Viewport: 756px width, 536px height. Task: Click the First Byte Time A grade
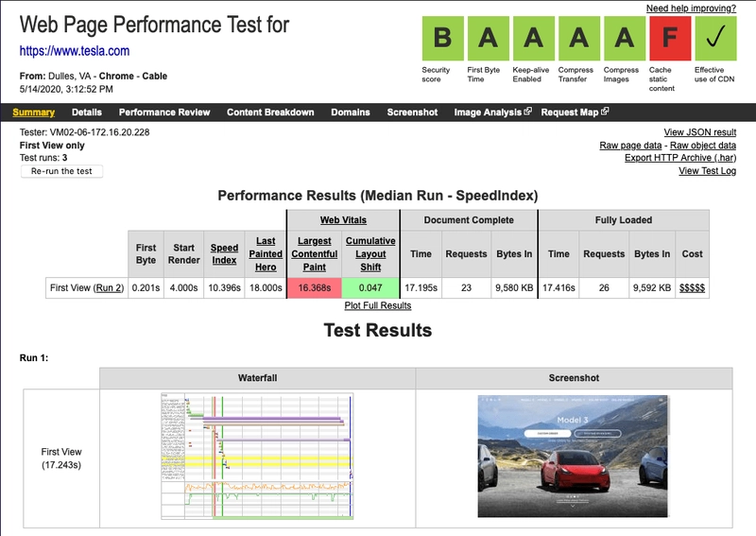pos(488,38)
